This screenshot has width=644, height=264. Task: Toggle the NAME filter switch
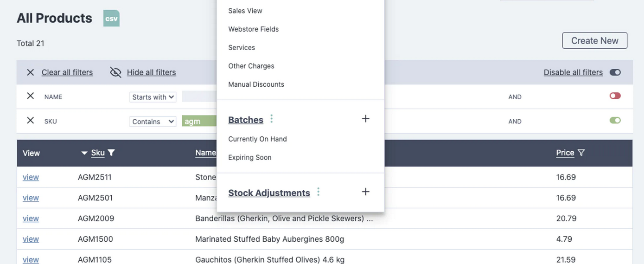tap(615, 96)
